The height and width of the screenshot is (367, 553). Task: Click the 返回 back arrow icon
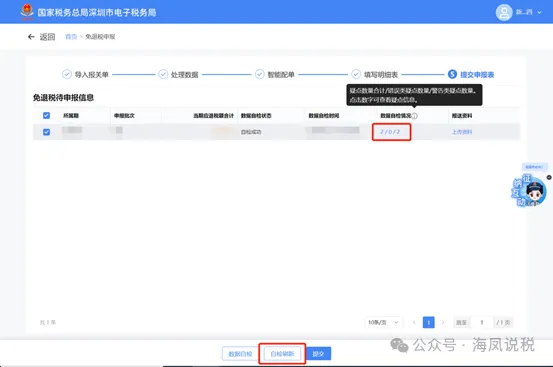(x=31, y=37)
